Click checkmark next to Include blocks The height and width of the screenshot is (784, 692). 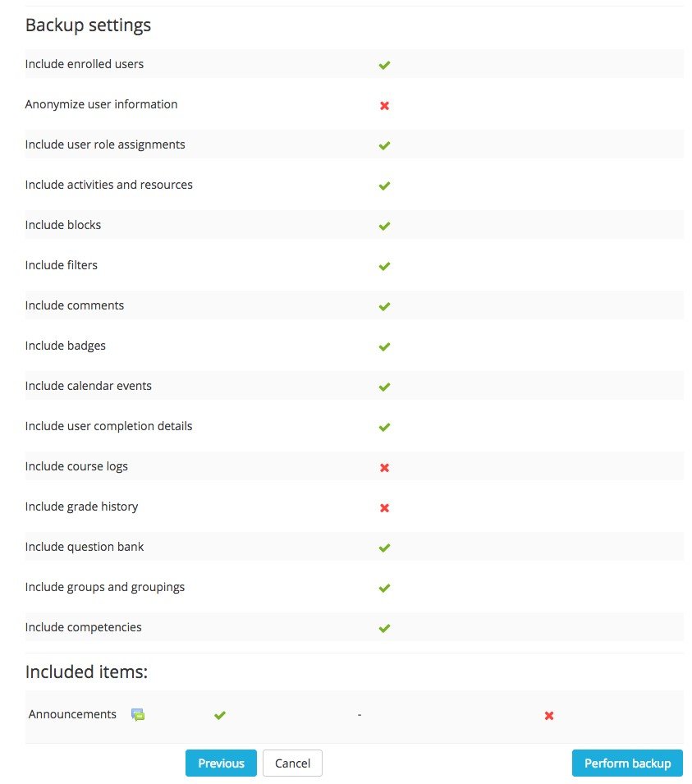(384, 226)
